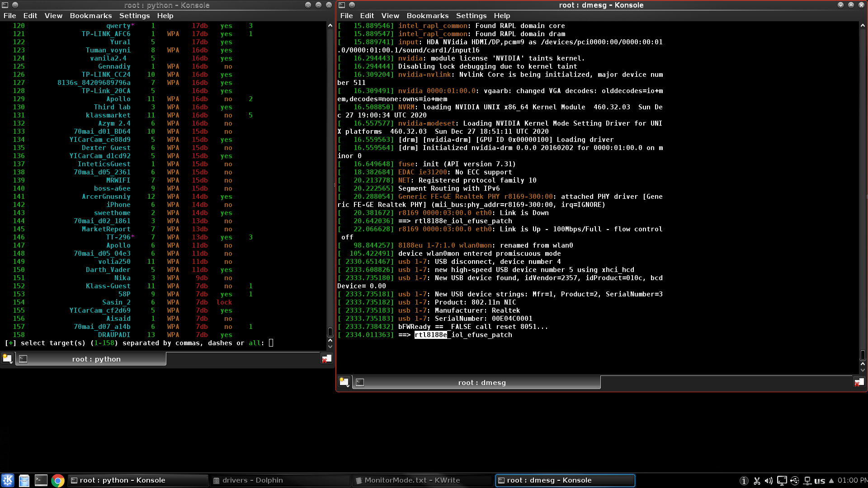This screenshot has height=488, width=868.
Task: Select the root : dmesg tab
Action: [481, 383]
